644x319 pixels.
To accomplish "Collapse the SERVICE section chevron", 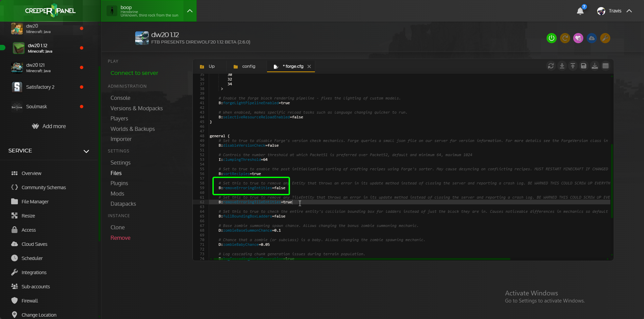I will coord(86,151).
